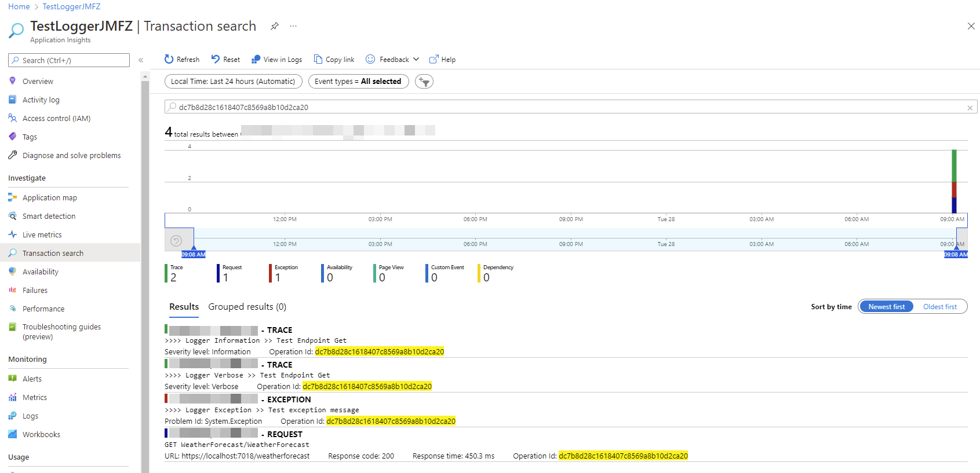980x473 pixels.
Task: Open Overview in sidebar
Action: point(38,82)
